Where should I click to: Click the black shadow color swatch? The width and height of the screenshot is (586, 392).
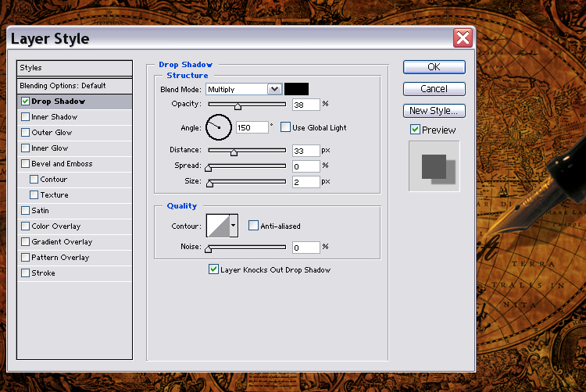[296, 89]
